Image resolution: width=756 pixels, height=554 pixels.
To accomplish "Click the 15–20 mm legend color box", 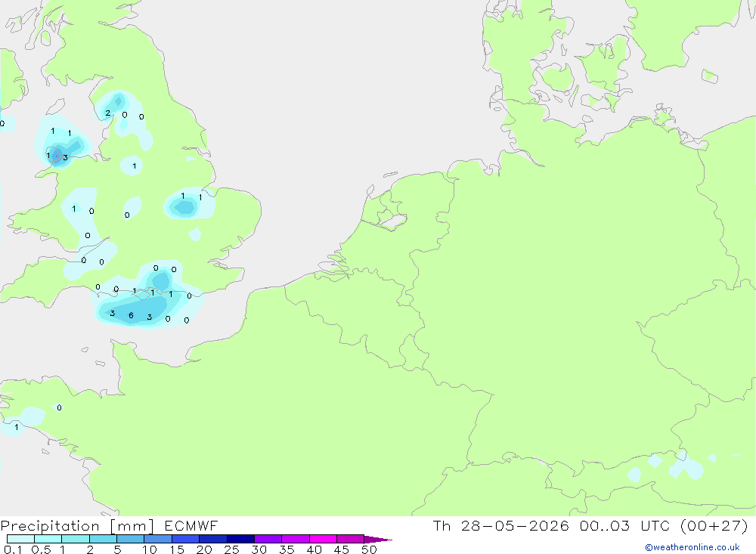I will (186, 539).
